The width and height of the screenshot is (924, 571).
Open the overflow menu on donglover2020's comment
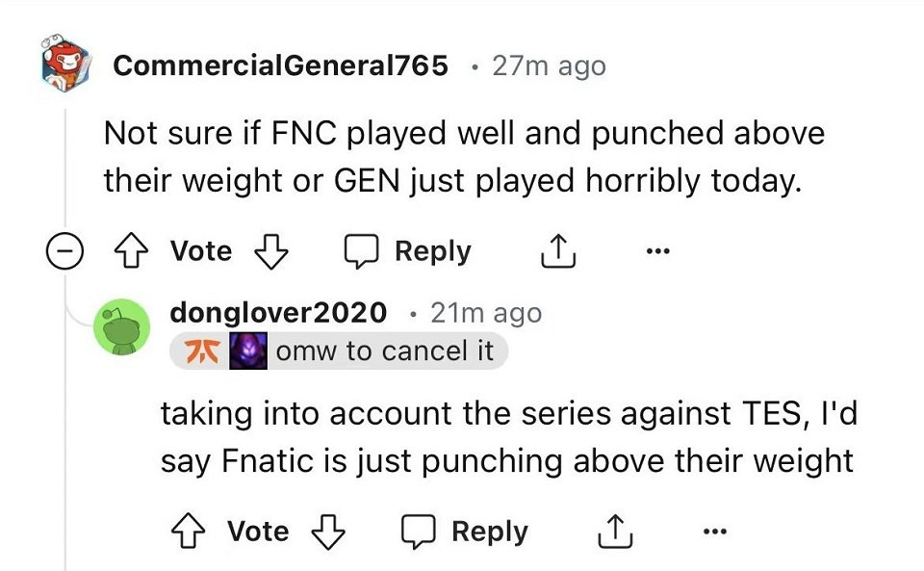(714, 531)
